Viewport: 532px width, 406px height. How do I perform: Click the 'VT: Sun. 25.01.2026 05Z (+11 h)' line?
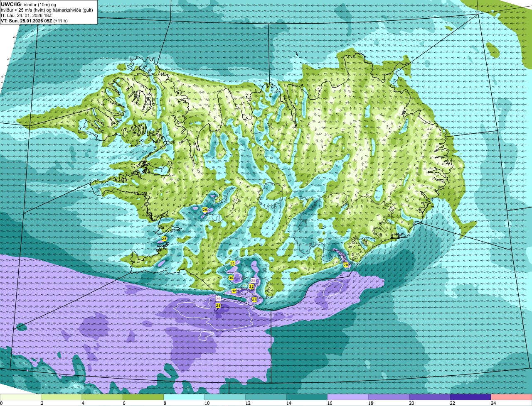34,20
